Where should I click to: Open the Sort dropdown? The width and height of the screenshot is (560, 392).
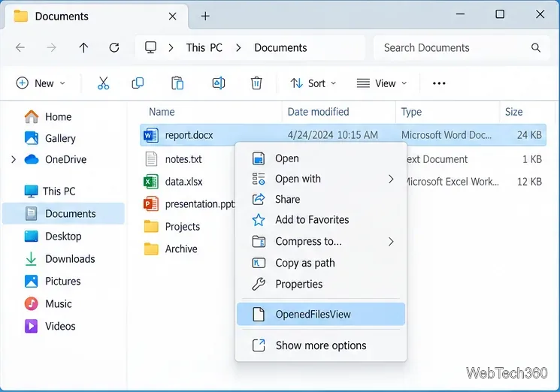coord(313,83)
